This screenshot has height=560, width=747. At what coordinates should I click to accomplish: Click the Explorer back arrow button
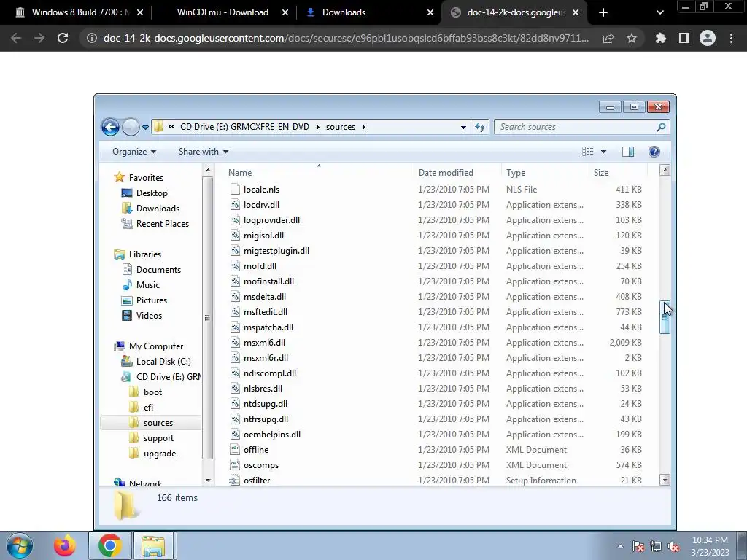pos(110,127)
